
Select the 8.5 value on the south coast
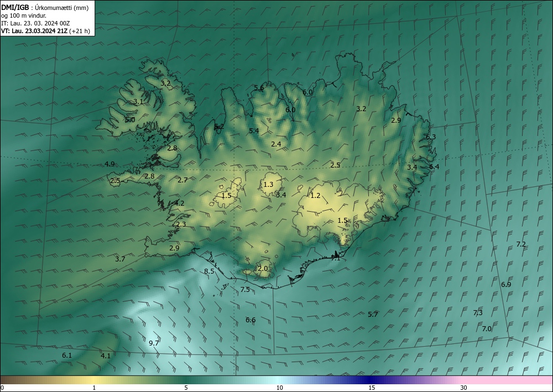pos(209,271)
